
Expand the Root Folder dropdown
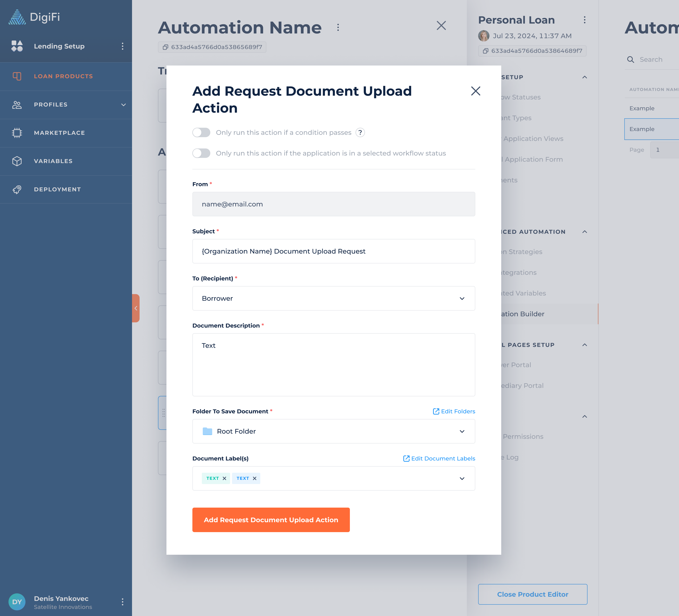[333, 431]
